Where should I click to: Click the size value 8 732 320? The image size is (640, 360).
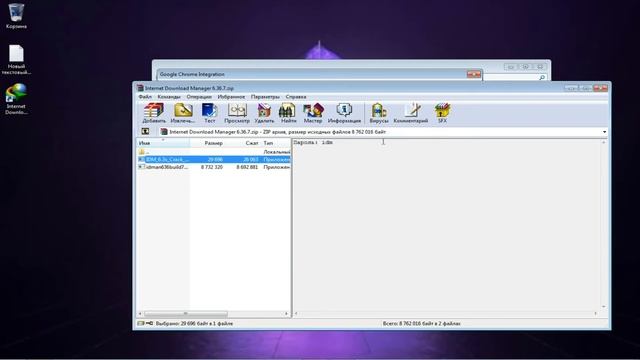[x=212, y=167]
